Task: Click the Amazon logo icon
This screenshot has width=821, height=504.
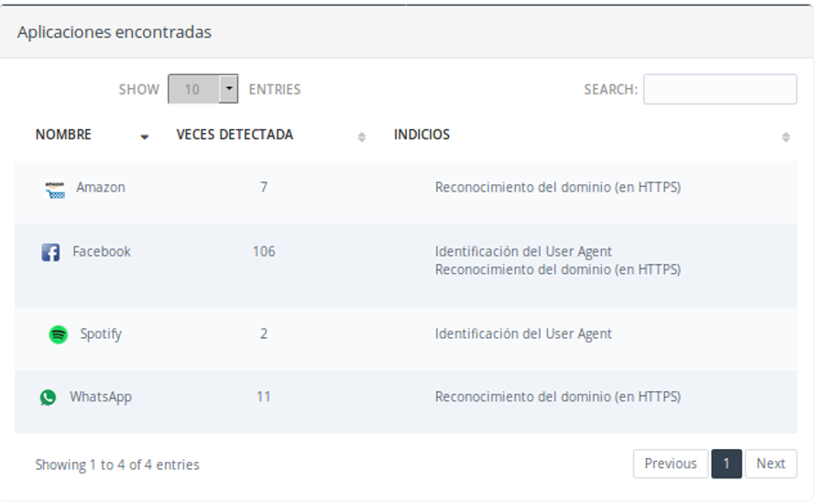Action: point(55,190)
